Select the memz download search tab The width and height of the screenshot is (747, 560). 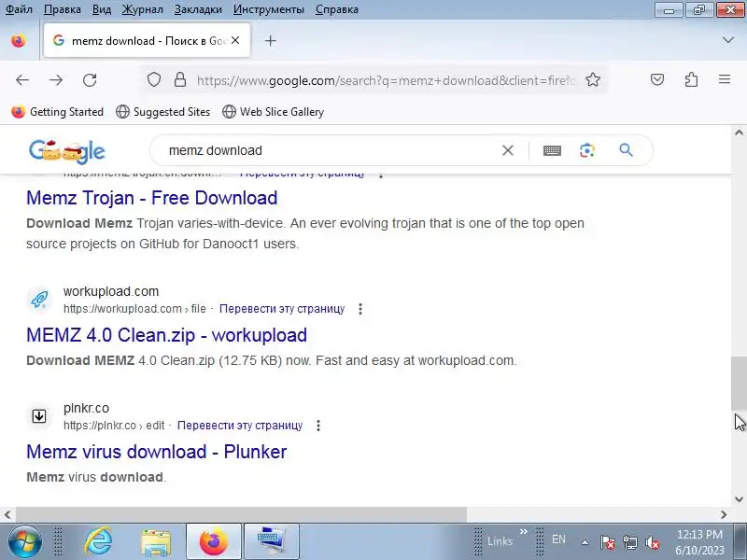(x=147, y=40)
